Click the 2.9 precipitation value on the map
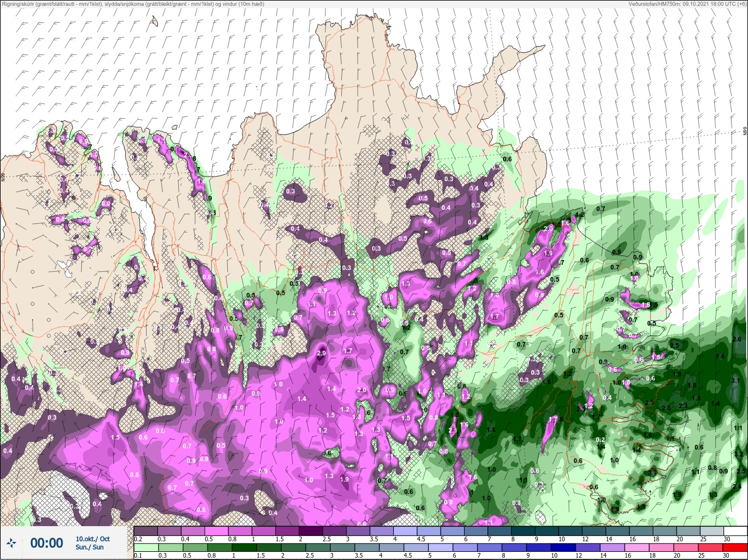Image resolution: width=748 pixels, height=560 pixels. [321, 354]
